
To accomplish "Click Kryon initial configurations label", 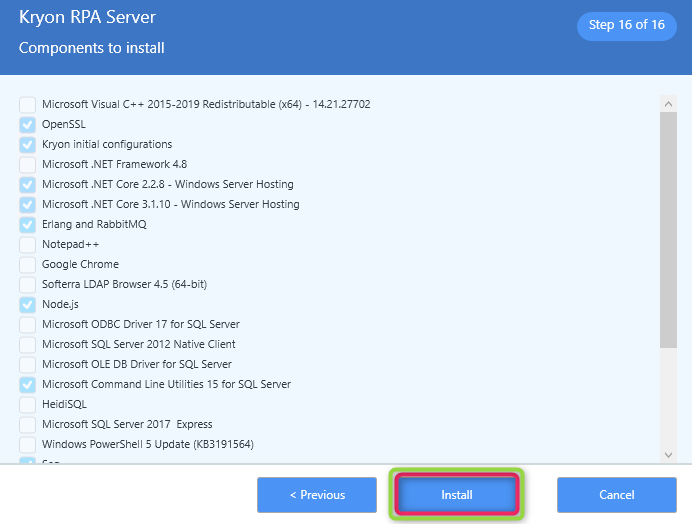I will (107, 144).
